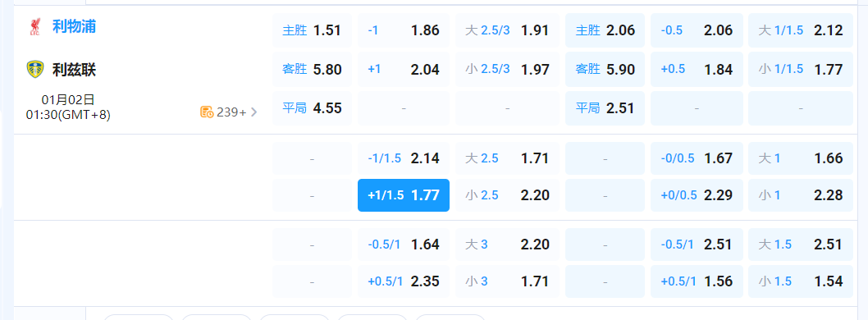Pick handicap -0/0.5 at odds 1.67
The height and width of the screenshot is (320, 868).
coord(697,158)
